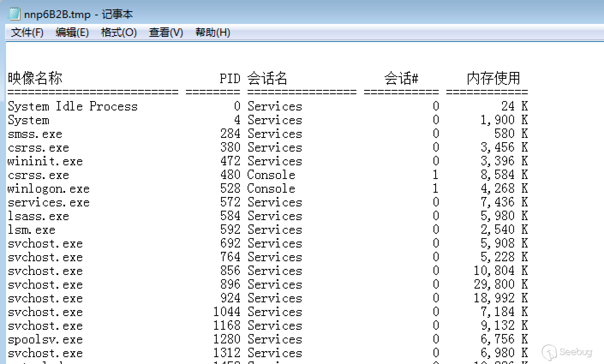
Task: Click the "winlogon.exe" process name
Action: pos(49,188)
